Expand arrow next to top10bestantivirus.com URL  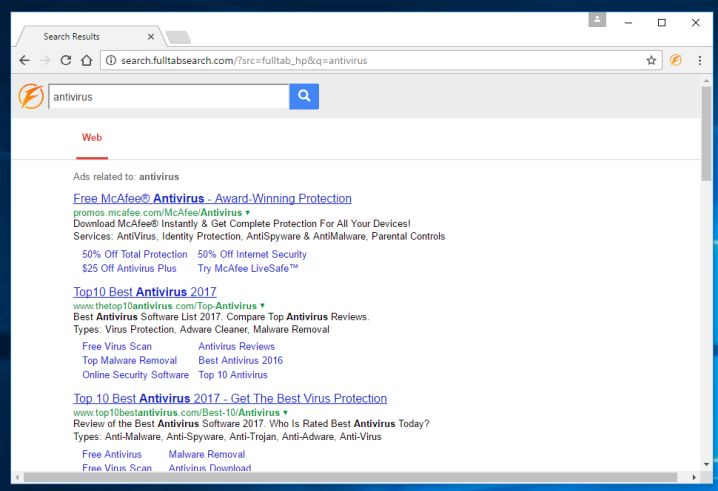tap(285, 412)
